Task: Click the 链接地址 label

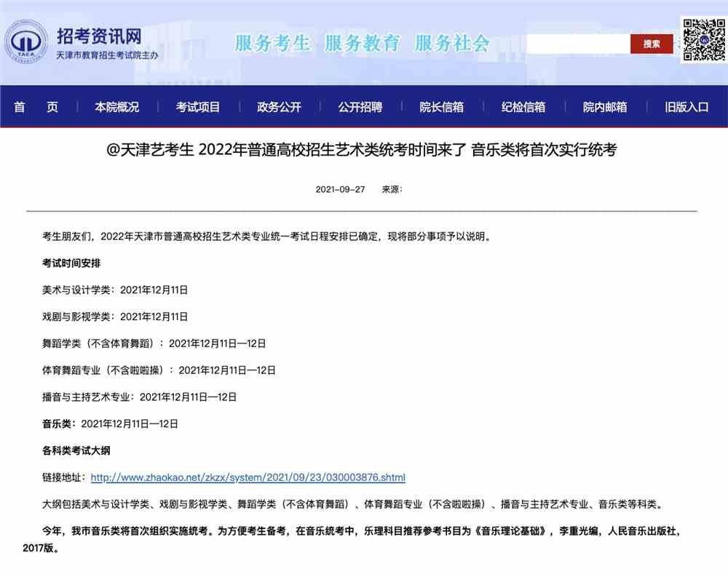Action: click(x=64, y=477)
